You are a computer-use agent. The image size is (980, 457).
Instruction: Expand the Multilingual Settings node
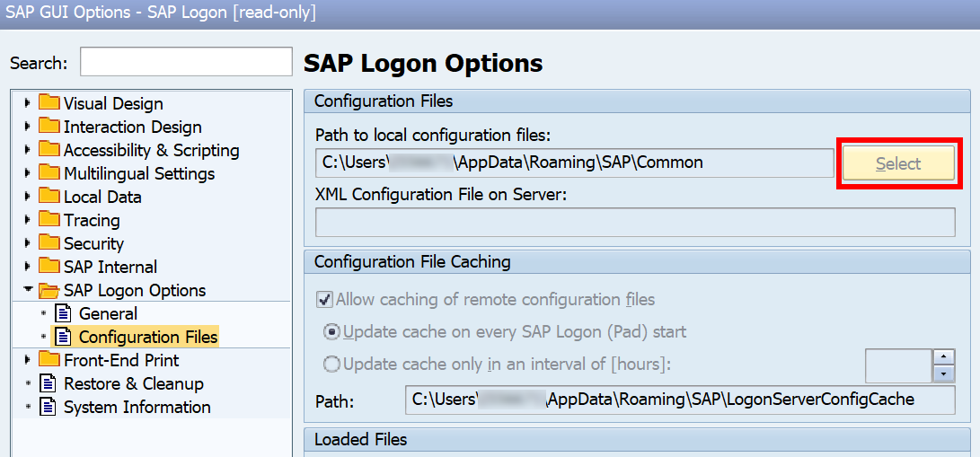[x=27, y=173]
